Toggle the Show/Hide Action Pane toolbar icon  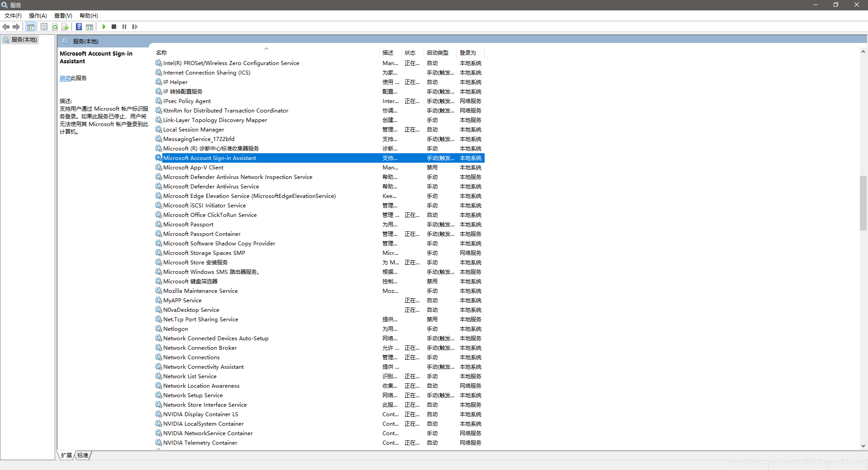pos(90,27)
